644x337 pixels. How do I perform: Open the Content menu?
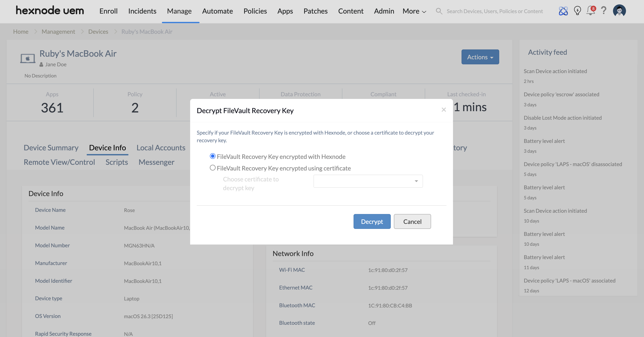pyautogui.click(x=351, y=11)
